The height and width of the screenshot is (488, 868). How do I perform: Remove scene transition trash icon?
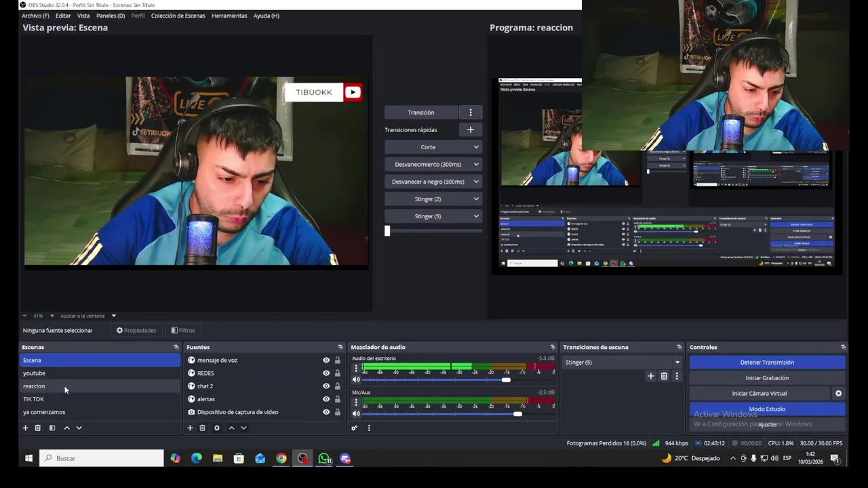pyautogui.click(x=664, y=376)
